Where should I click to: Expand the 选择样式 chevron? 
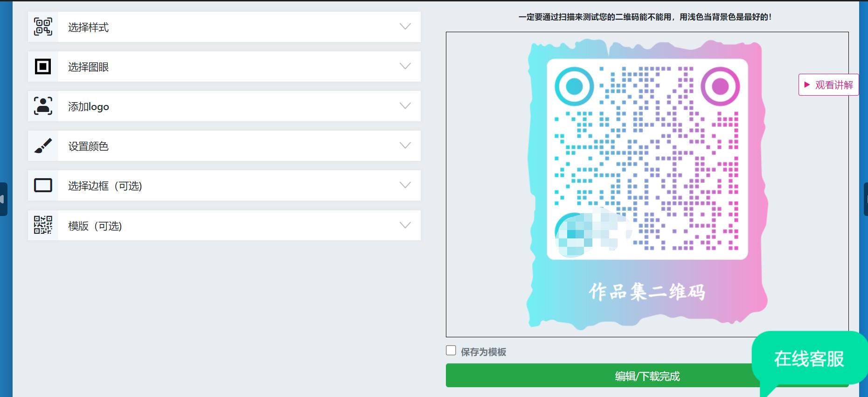405,27
